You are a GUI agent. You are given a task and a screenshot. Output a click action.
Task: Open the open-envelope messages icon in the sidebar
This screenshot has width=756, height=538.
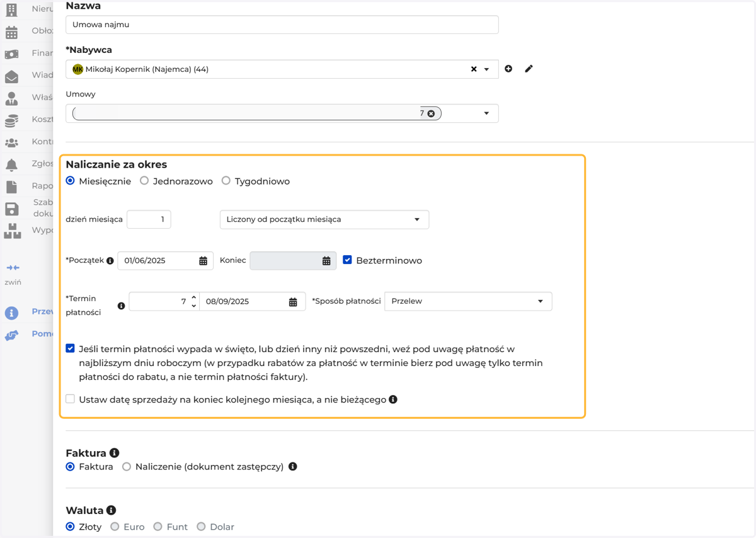click(x=11, y=76)
